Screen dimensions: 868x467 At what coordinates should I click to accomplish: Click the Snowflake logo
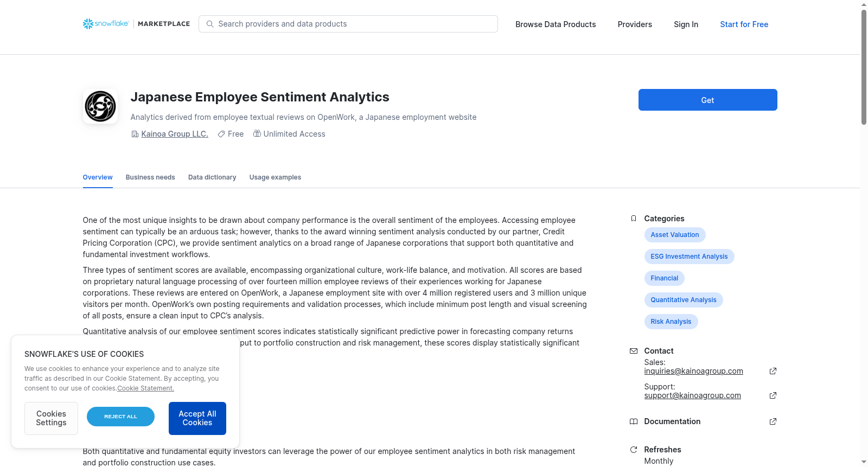[x=106, y=24]
